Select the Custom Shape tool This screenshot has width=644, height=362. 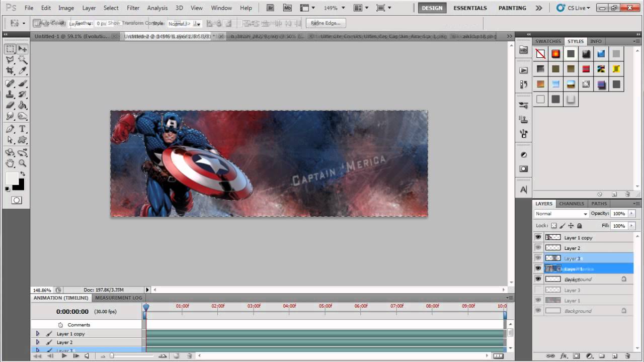(x=23, y=140)
